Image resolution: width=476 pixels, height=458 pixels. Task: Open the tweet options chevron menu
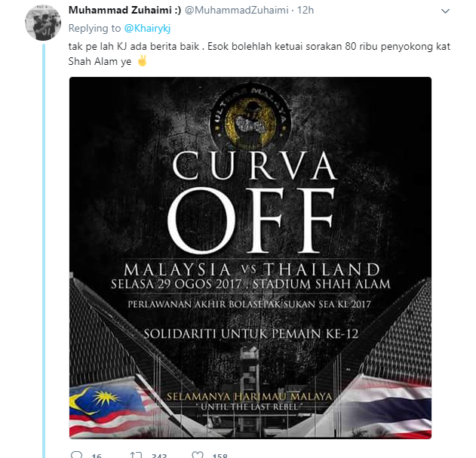445,11
